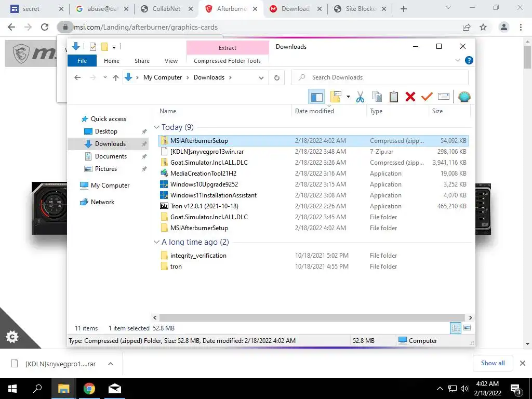Refresh the Downloads folder view
The height and width of the screenshot is (399, 532).
pos(277,78)
